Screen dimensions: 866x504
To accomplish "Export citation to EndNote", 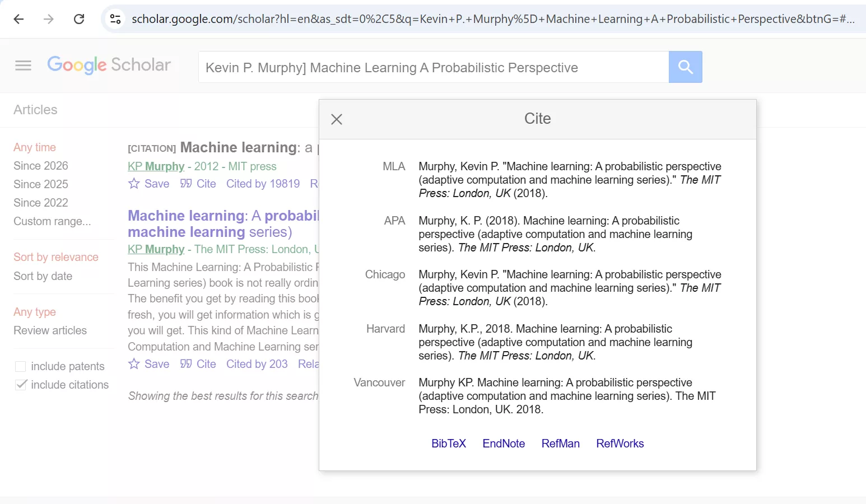I will [503, 443].
